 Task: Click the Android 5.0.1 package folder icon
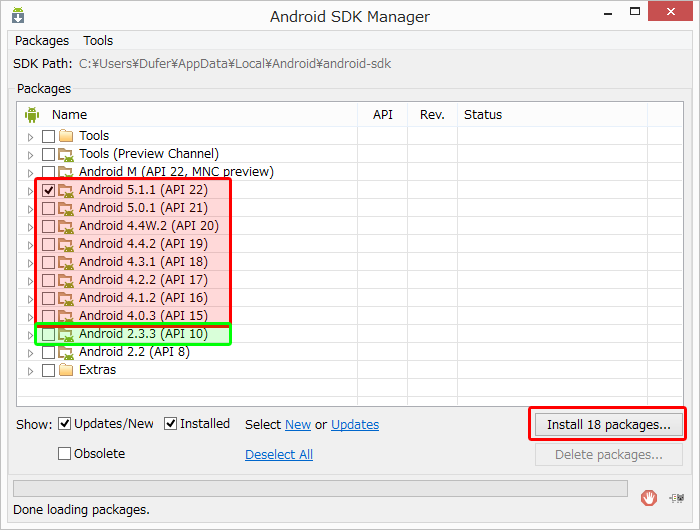pyautogui.click(x=66, y=209)
